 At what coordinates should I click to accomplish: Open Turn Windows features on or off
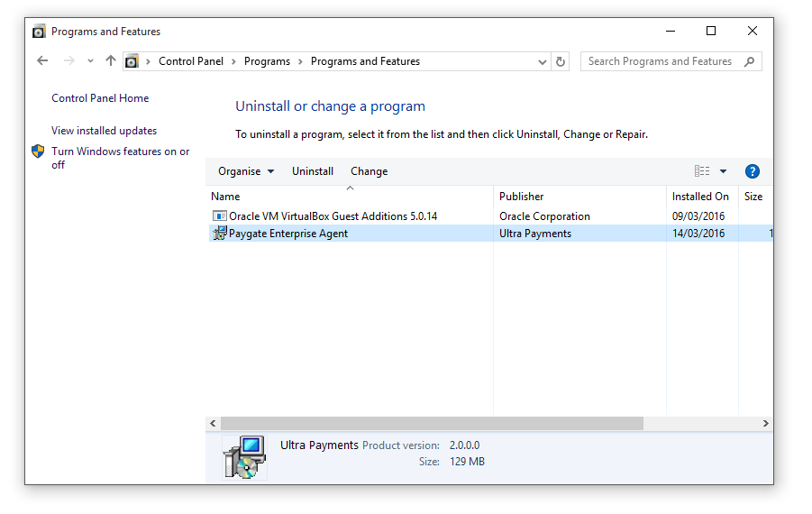click(x=120, y=158)
